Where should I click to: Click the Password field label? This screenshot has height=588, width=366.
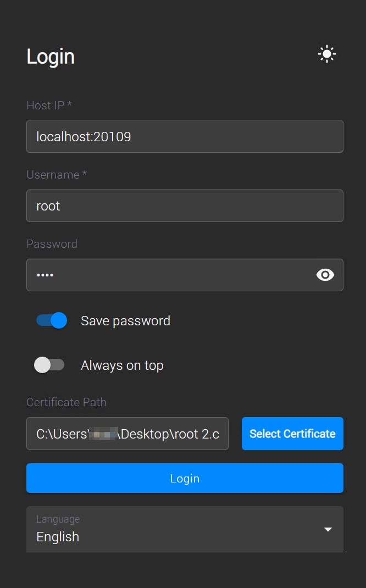(x=52, y=244)
